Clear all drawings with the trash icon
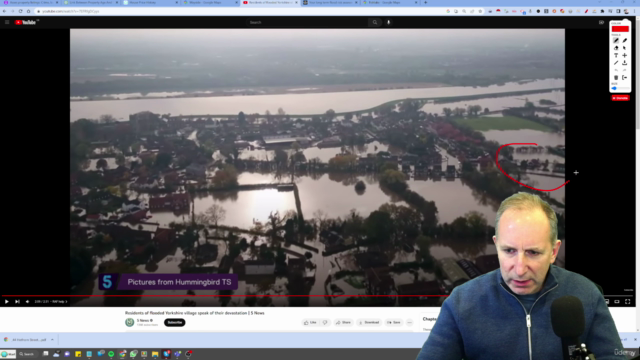Screen dimensions: 640x360 point(616,77)
